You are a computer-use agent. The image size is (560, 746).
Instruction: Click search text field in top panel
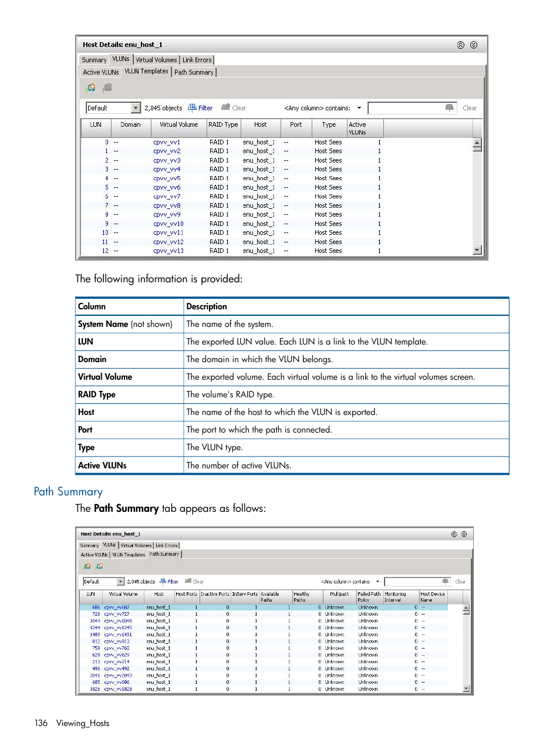click(412, 108)
